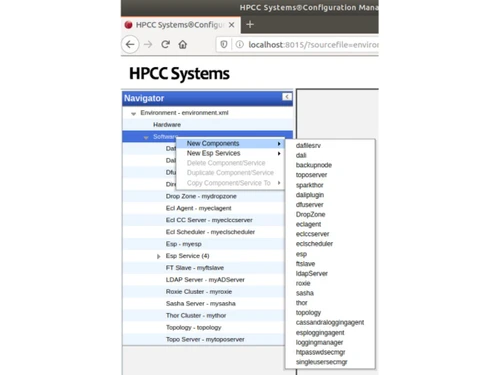
Task: Select Ecl CC Server - myeclccserver item
Action: 209,220
